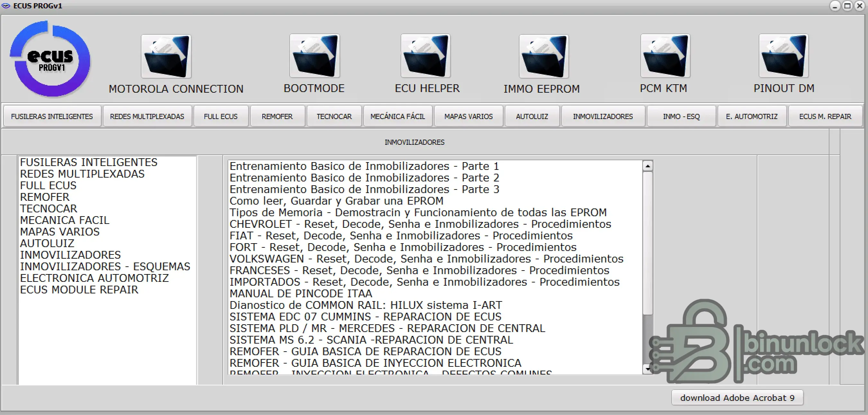Click the E. AUTOMOTRIZ button
This screenshot has height=415, width=868.
click(x=752, y=116)
